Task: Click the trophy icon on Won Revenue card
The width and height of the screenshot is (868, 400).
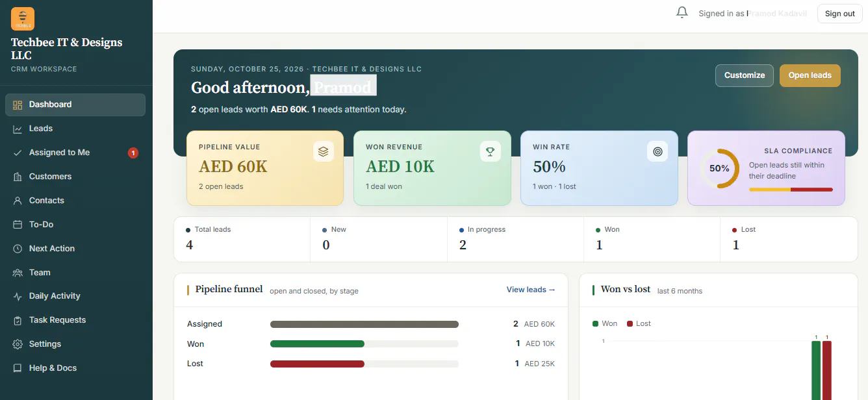Action: coord(491,151)
